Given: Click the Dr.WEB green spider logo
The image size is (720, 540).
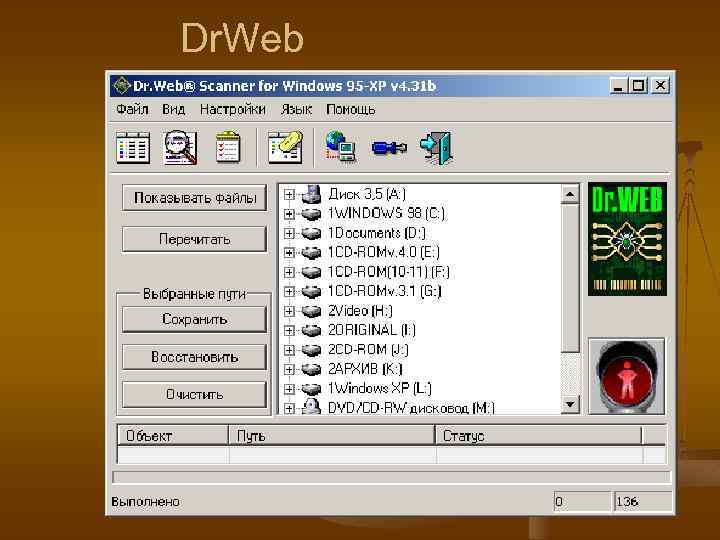Looking at the screenshot, I should pos(627,239).
